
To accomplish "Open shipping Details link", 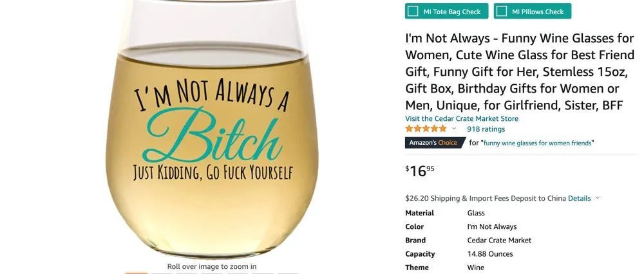I will (x=579, y=198).
